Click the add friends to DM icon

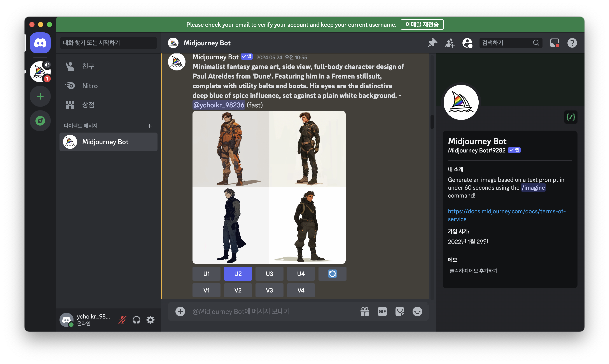tap(450, 43)
